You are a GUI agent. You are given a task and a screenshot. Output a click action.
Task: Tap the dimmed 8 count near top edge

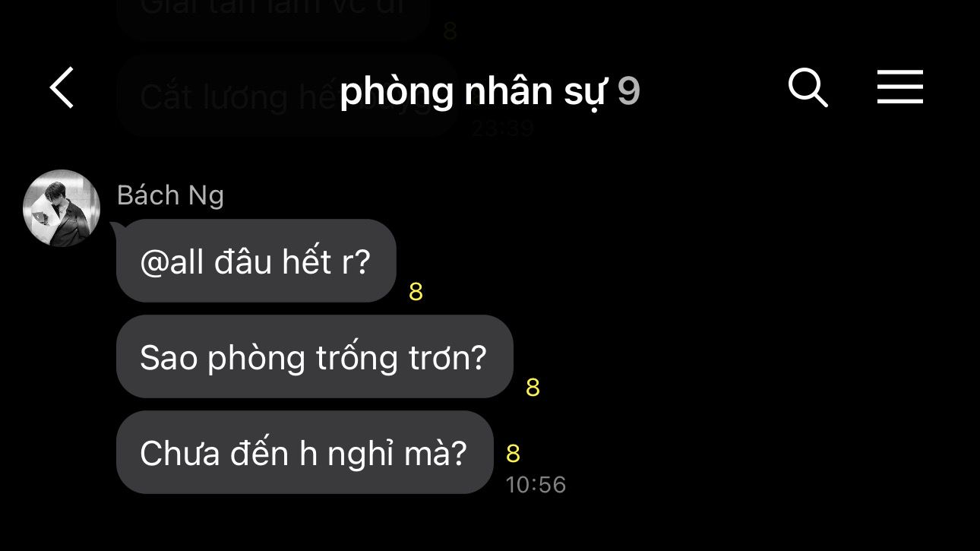[x=450, y=31]
